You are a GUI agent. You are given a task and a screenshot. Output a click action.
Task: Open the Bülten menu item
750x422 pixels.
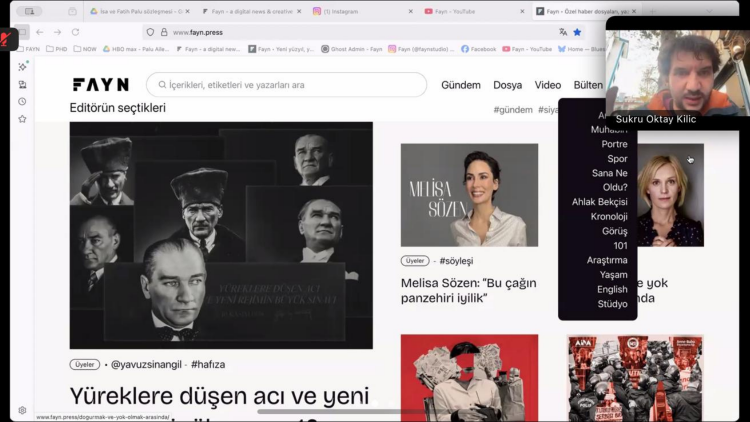click(588, 85)
